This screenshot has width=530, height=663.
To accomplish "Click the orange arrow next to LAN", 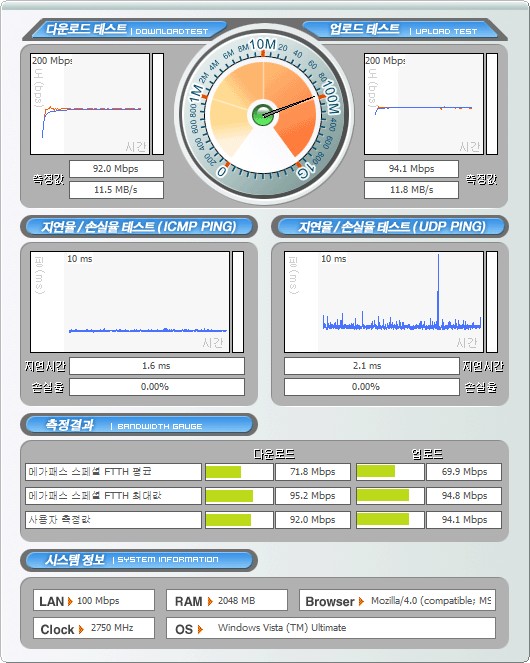I will pos(70,601).
